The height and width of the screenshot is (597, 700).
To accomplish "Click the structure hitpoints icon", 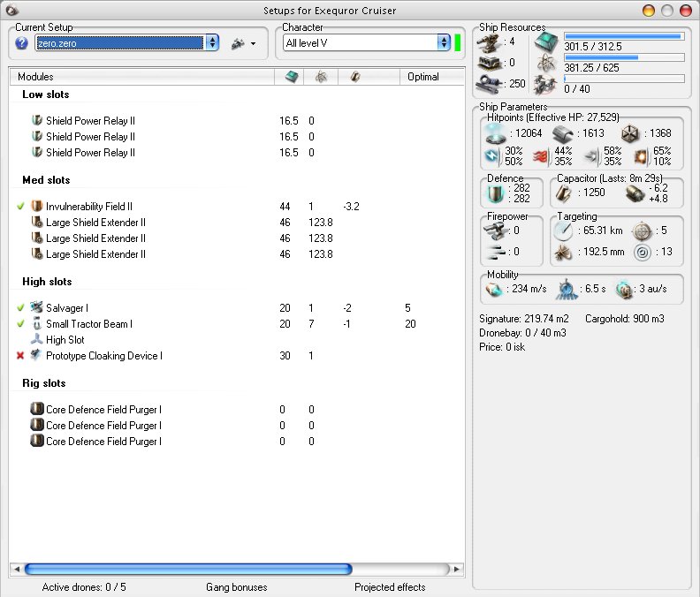I will (631, 133).
